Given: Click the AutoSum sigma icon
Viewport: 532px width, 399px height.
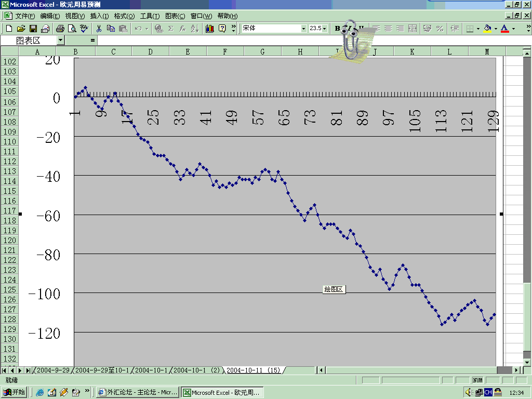Looking at the screenshot, I should pos(170,29).
